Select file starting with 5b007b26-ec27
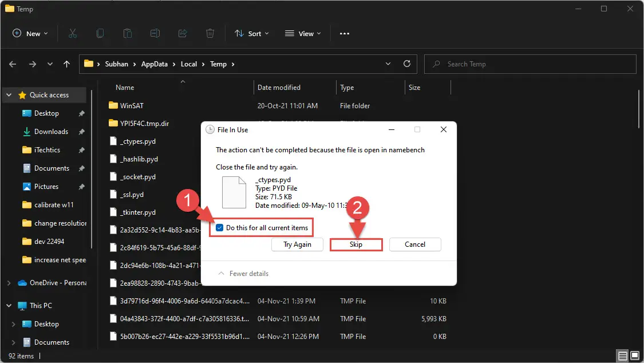Viewport: 644px width, 363px height. click(x=184, y=336)
